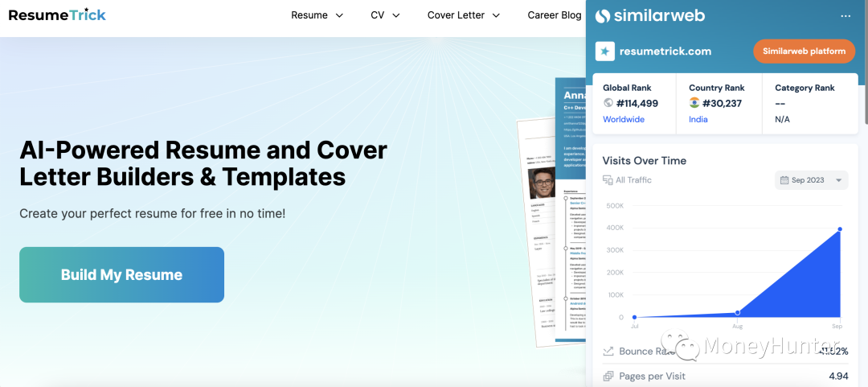Click the Category Rank N/A text

[782, 119]
